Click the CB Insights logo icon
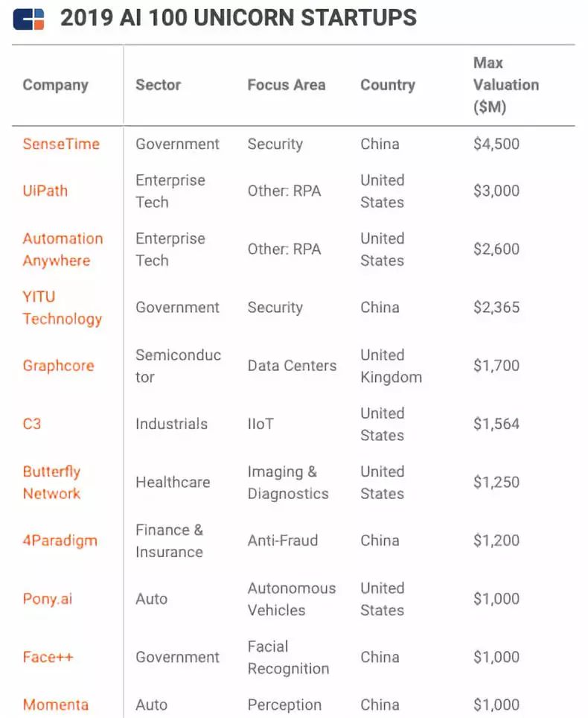The height and width of the screenshot is (718, 588). pyautogui.click(x=29, y=19)
